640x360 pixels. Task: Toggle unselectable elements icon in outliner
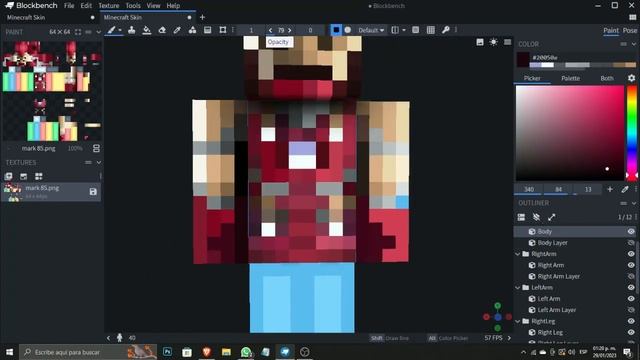[536, 217]
